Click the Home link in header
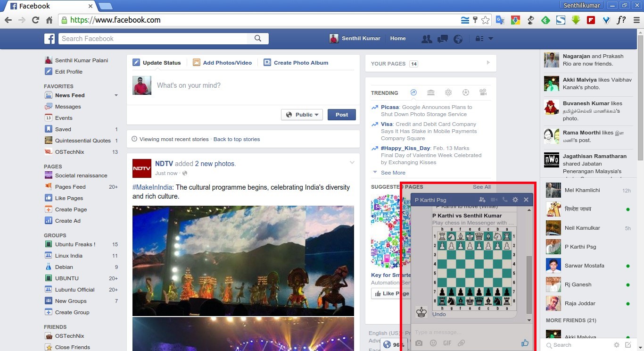644x351 pixels. point(398,39)
